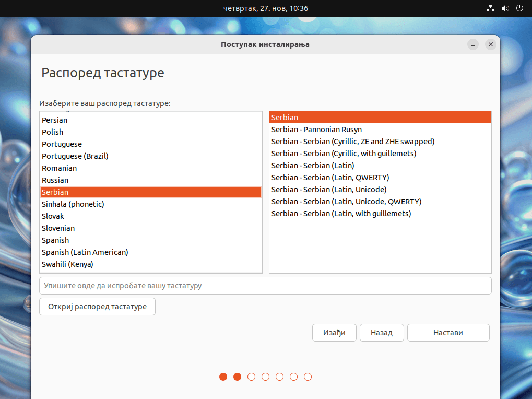Select Serbian (Latin, Unicode, QWERTY) variant

click(380, 202)
